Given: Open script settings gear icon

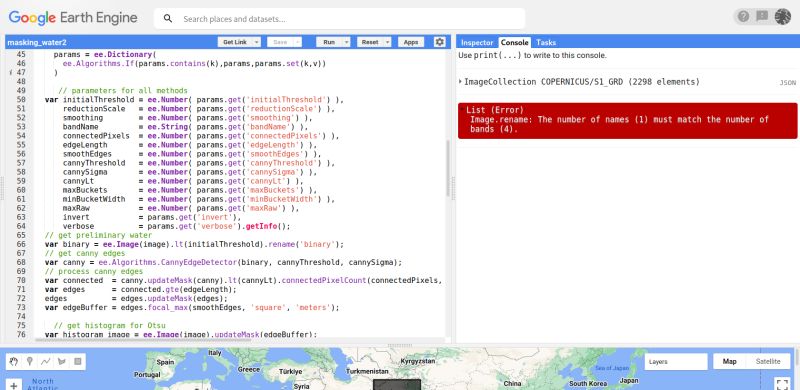Looking at the screenshot, I should tap(439, 42).
